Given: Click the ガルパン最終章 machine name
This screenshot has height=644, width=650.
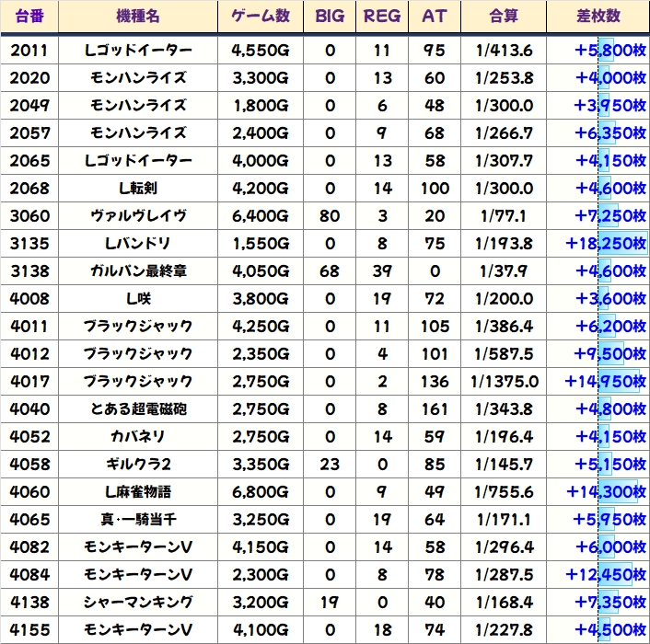Looking at the screenshot, I should (138, 270).
